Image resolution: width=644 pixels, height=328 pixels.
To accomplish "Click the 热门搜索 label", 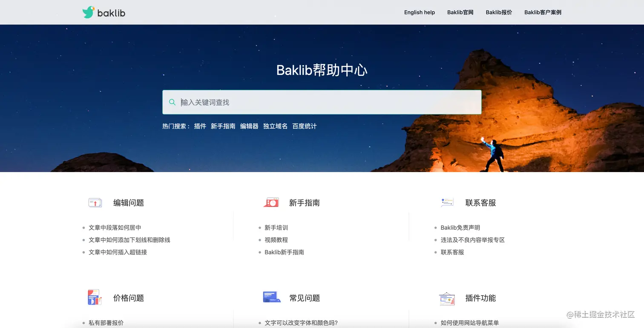I will click(x=176, y=126).
